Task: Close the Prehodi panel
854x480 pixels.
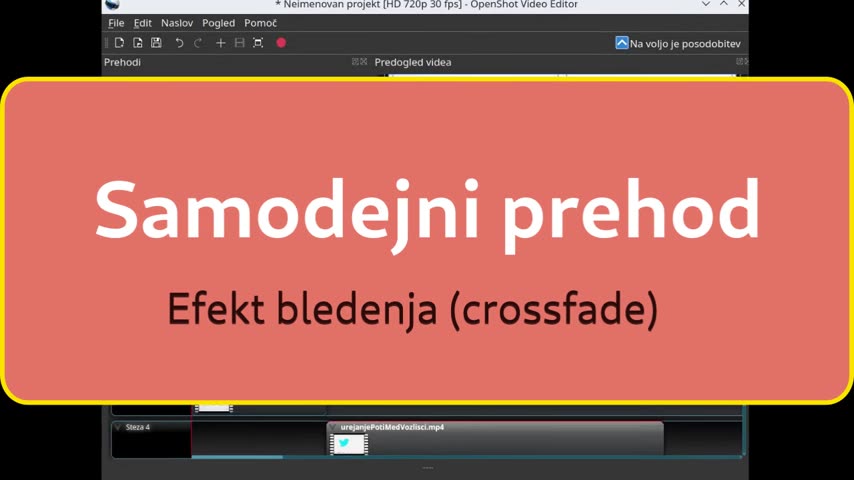Action: pos(364,62)
